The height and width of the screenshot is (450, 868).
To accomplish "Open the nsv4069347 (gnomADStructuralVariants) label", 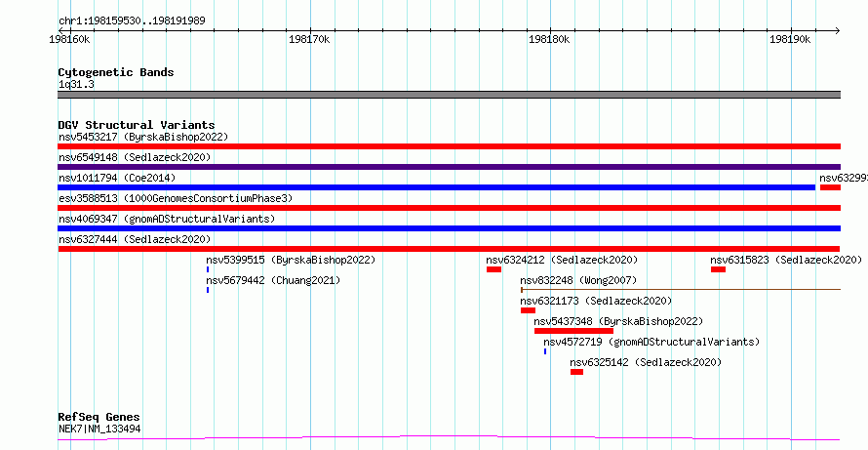I will (167, 219).
